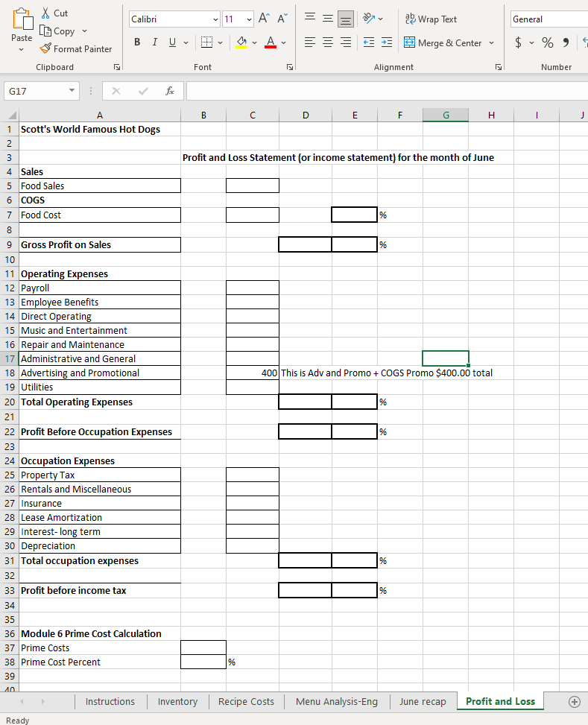Enable Wrap Text
The height and width of the screenshot is (725, 588).
(431, 19)
